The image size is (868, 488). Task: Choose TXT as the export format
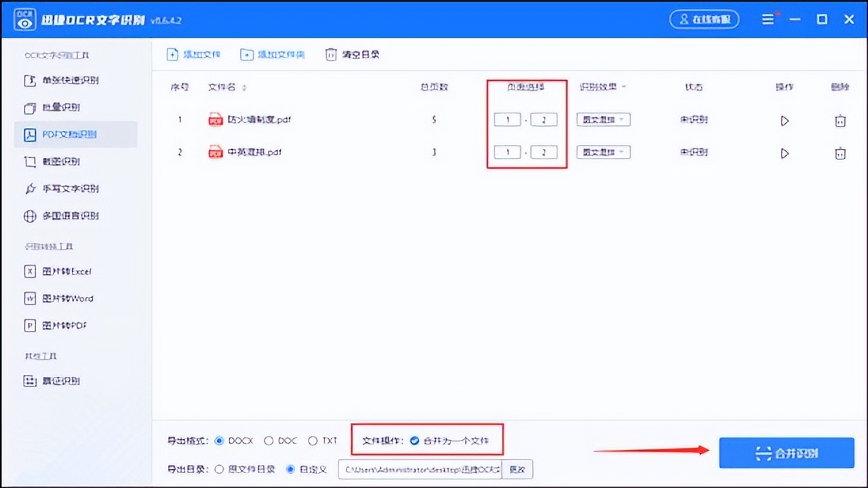tap(313, 441)
